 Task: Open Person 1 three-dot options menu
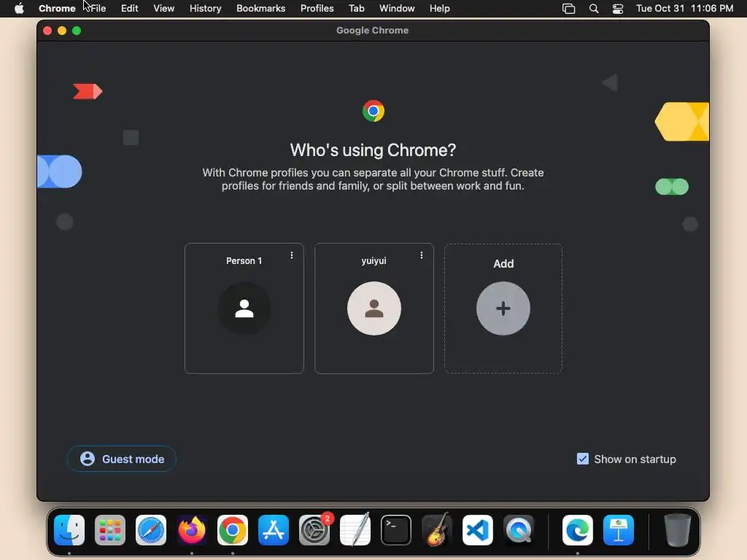[292, 255]
